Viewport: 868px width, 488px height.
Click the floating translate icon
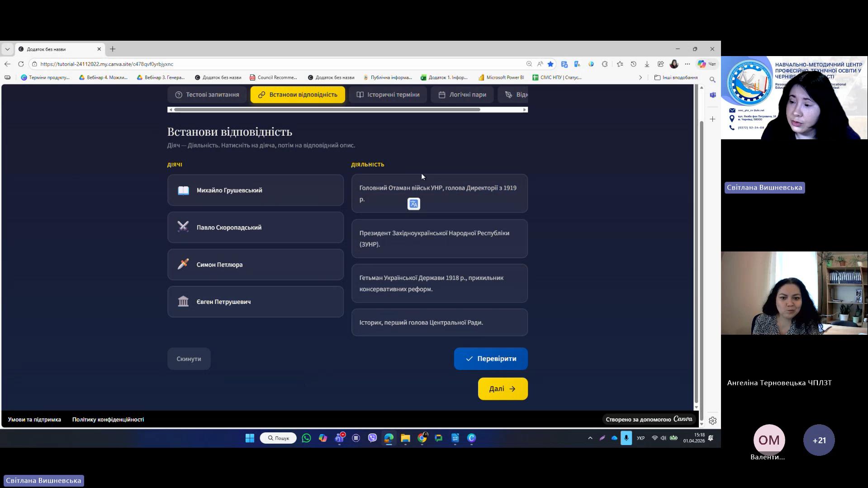[x=413, y=204]
